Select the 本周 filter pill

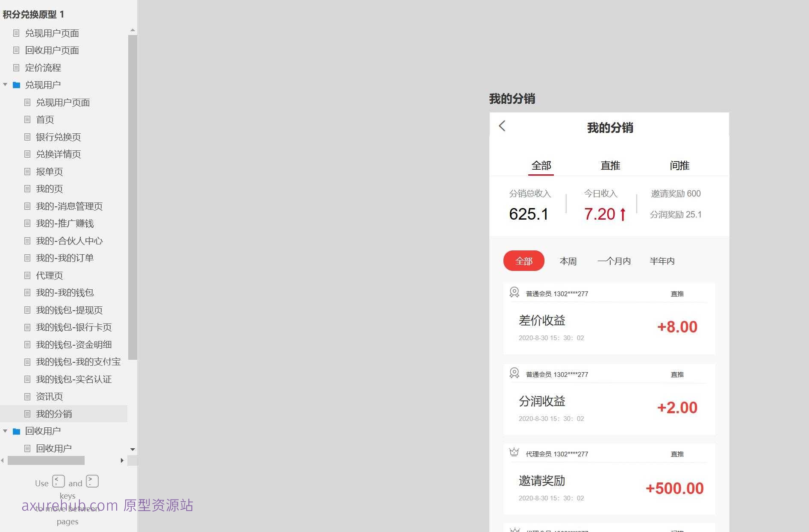click(568, 261)
